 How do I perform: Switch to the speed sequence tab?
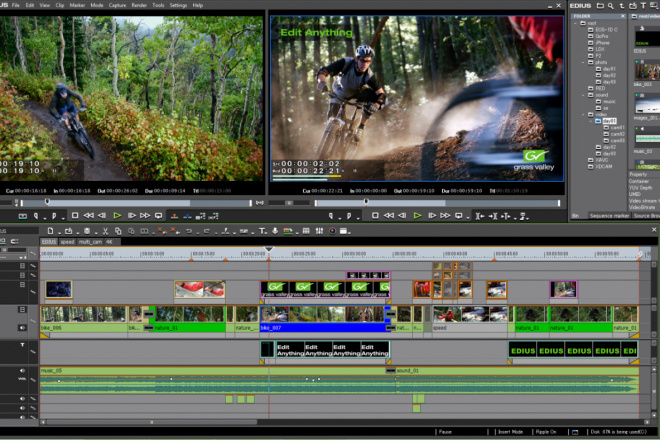pyautogui.click(x=67, y=242)
